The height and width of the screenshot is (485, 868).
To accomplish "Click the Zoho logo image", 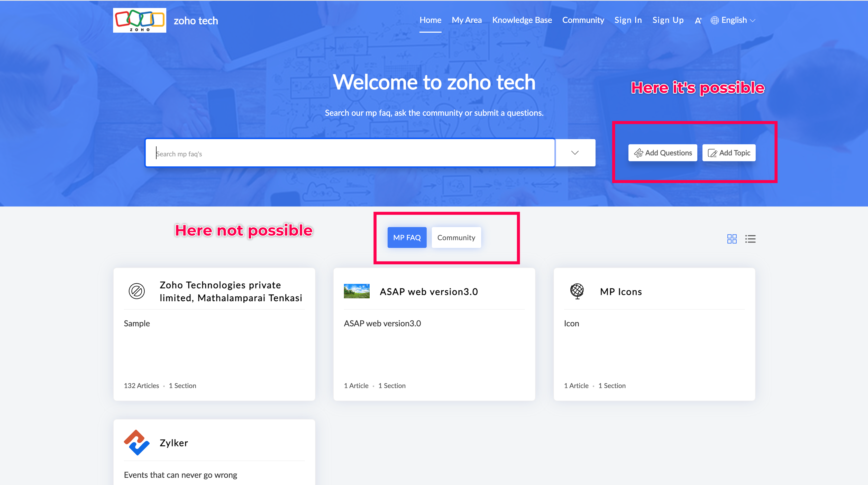I will (x=140, y=20).
